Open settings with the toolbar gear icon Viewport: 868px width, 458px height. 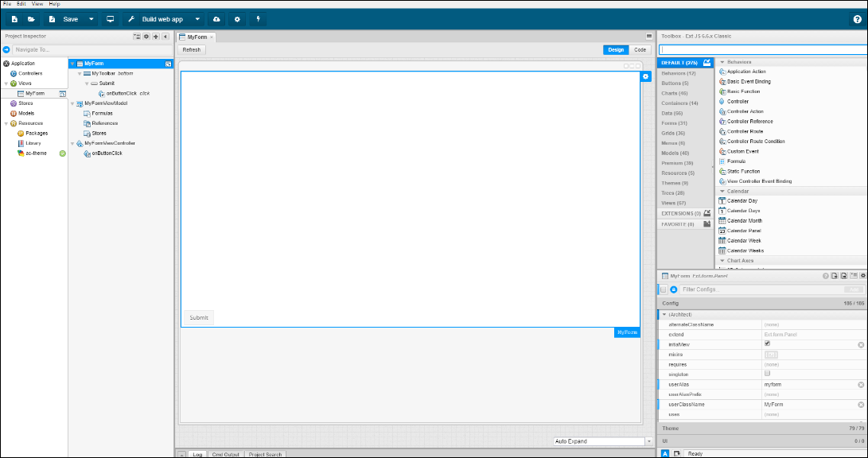click(236, 19)
